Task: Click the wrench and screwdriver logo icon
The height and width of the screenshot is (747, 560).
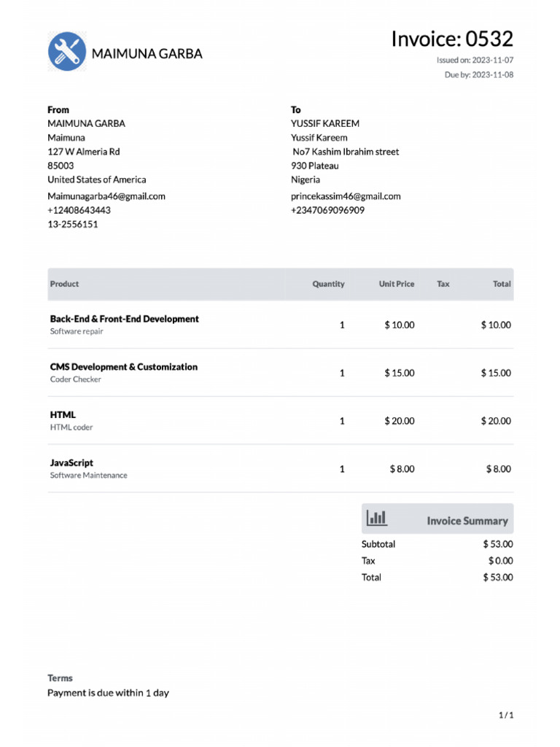Action: coord(67,52)
